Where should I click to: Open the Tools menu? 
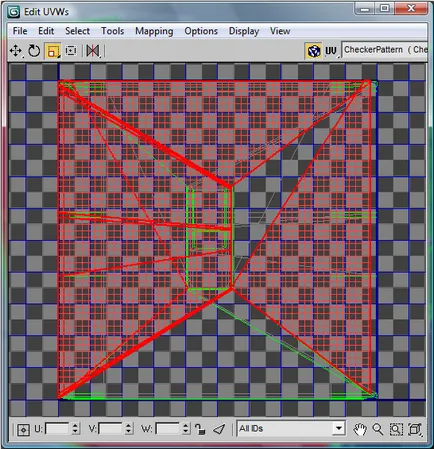[x=113, y=31]
